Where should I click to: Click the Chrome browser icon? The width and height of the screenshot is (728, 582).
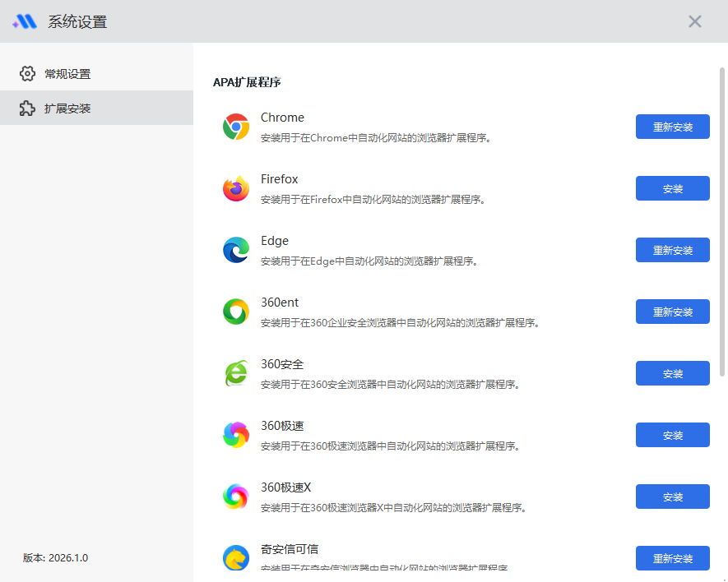pos(236,127)
